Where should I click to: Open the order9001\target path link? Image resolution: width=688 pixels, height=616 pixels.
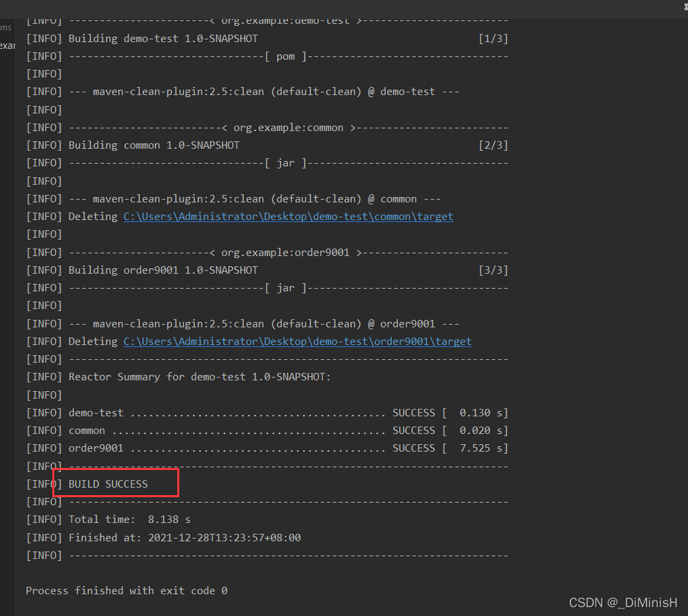(x=297, y=342)
